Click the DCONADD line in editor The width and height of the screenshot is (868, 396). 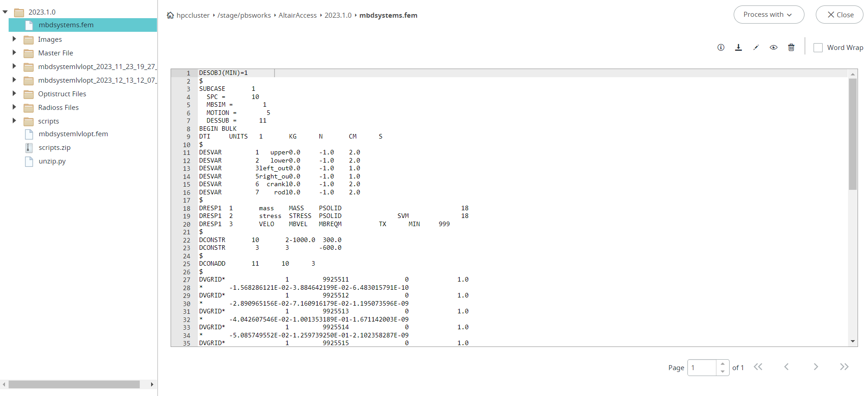(257, 264)
